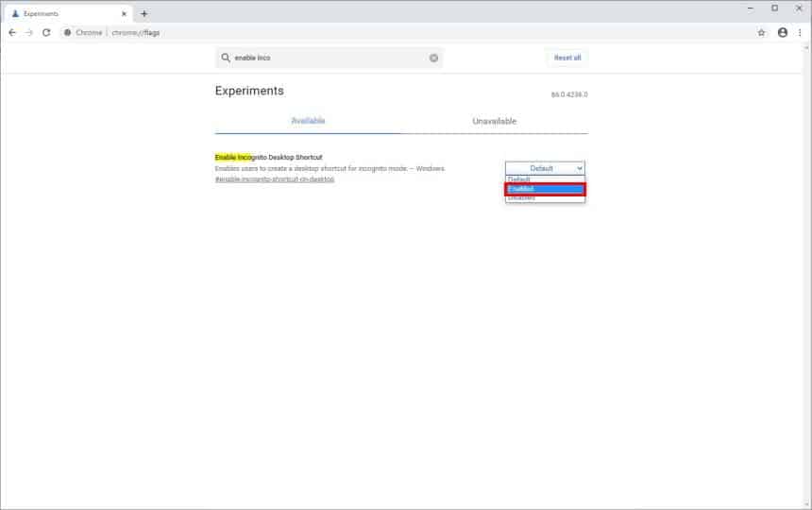Choose Enabled from the dropdown list
This screenshot has width=812, height=510.
click(x=545, y=189)
